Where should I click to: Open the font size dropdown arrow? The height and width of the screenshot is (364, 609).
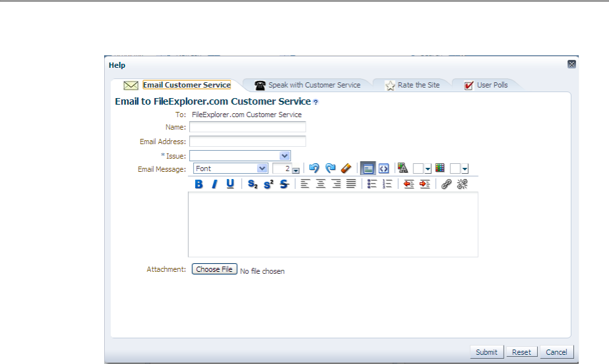pyautogui.click(x=296, y=170)
